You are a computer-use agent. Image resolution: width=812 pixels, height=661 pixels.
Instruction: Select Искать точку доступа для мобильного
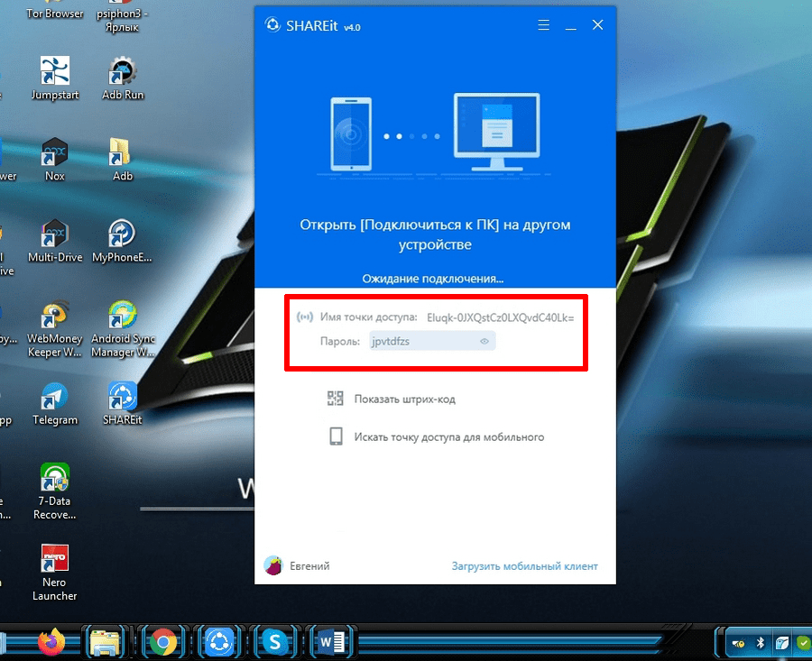pos(449,436)
